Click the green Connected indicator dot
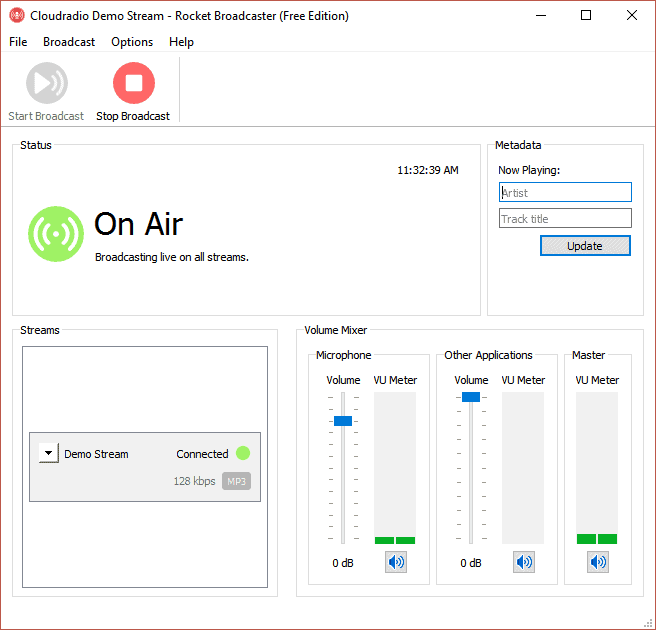Screen dimensions: 656x630 coord(242,454)
